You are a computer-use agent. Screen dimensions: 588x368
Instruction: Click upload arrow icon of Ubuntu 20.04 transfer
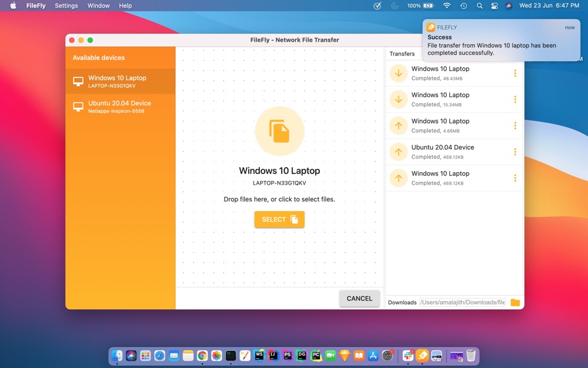399,152
